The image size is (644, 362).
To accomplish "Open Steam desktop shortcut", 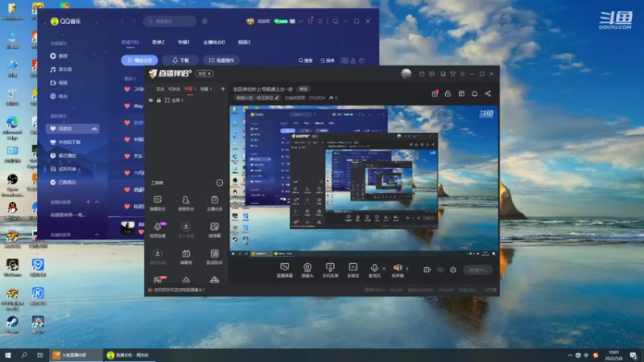I will (12, 324).
